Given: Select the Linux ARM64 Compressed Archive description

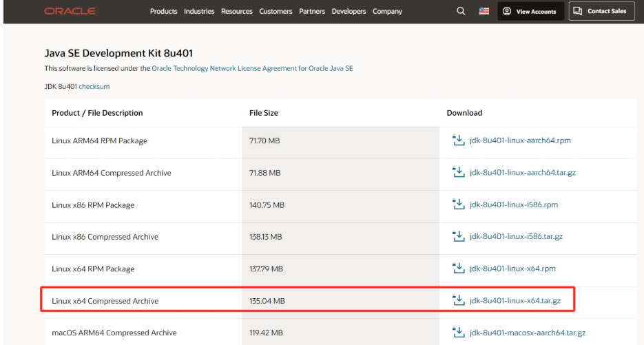Looking at the screenshot, I should pyautogui.click(x=112, y=173).
